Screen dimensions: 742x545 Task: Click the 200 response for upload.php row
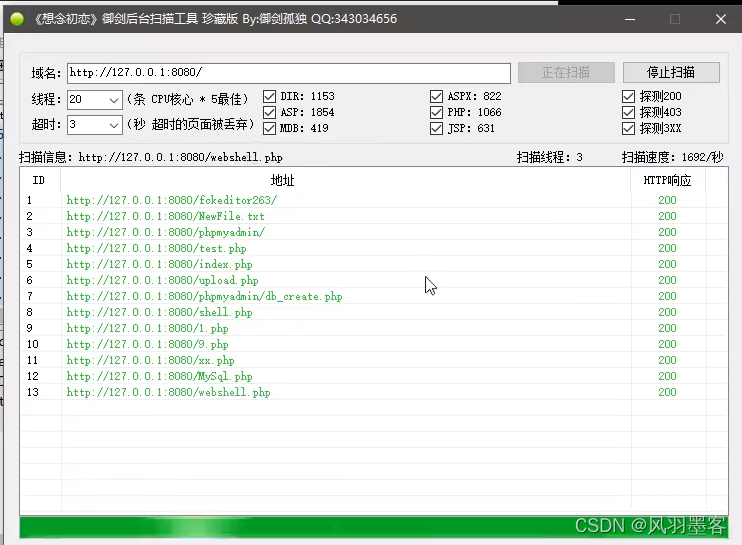[x=667, y=281]
